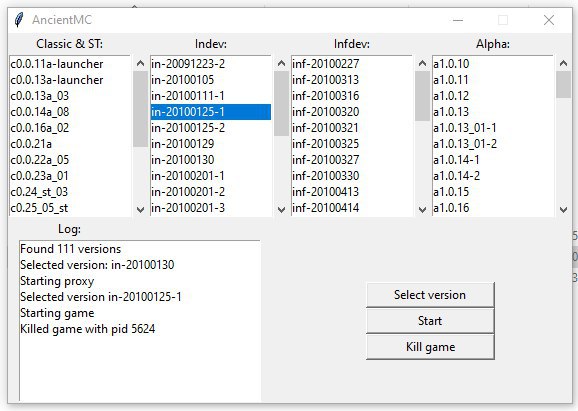The width and height of the screenshot is (578, 411).
Task: Click the Classic & ST scrollbar thumb
Action: tap(140, 109)
